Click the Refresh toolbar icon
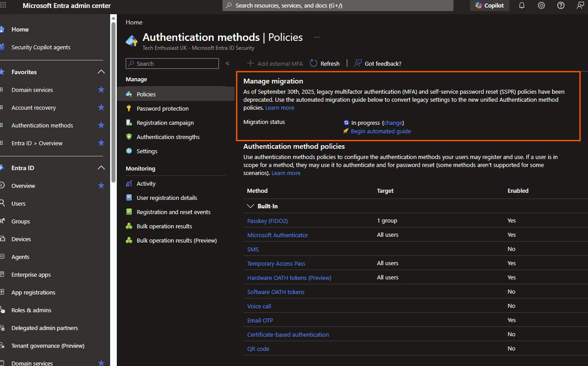Viewport: 588px width, 366px height. [x=314, y=64]
